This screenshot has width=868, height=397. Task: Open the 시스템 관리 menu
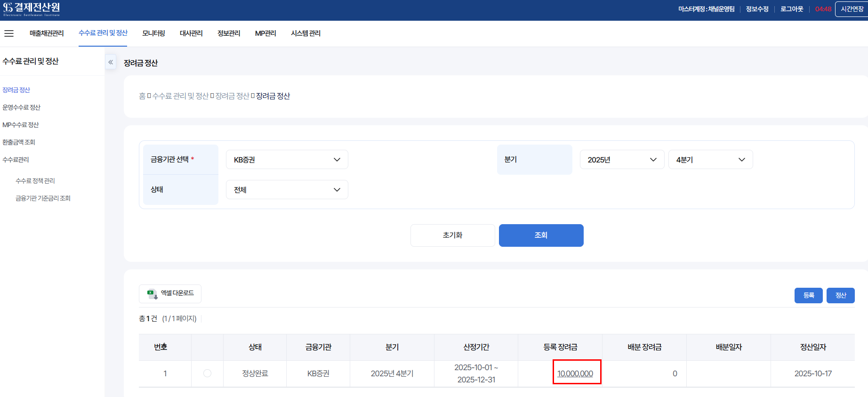pos(305,33)
